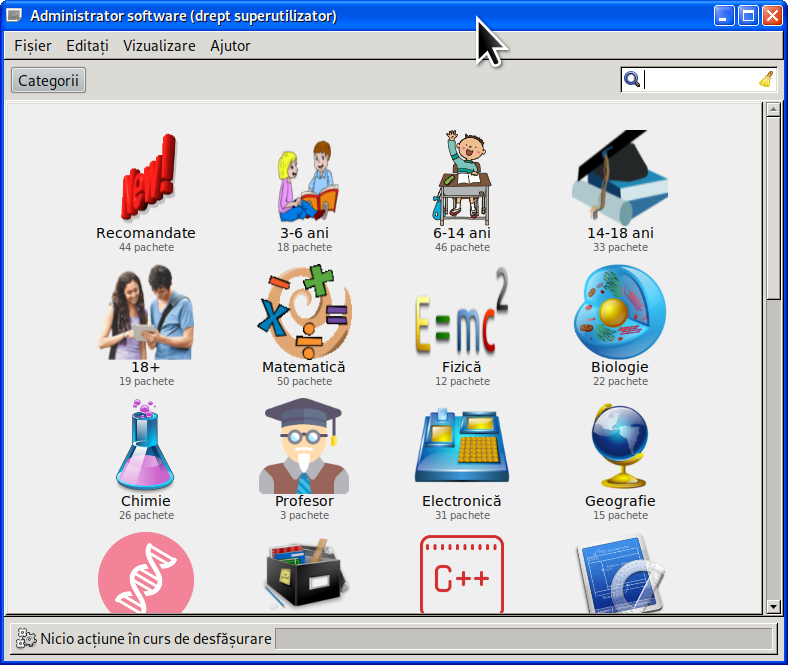The height and width of the screenshot is (665, 788).
Task: Minimize the Administrator software window
Action: click(x=724, y=16)
